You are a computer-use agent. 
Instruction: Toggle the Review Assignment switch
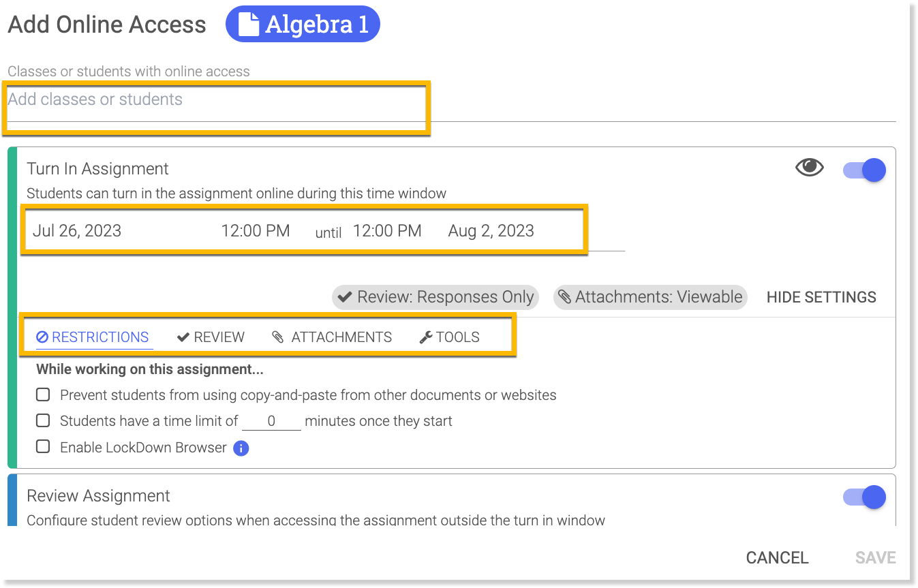click(864, 497)
